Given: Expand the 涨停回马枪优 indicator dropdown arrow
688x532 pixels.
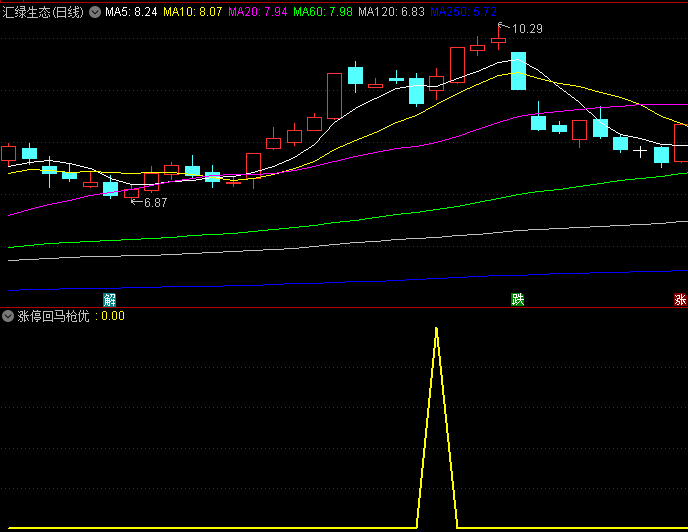Looking at the screenshot, I should click(x=8, y=316).
